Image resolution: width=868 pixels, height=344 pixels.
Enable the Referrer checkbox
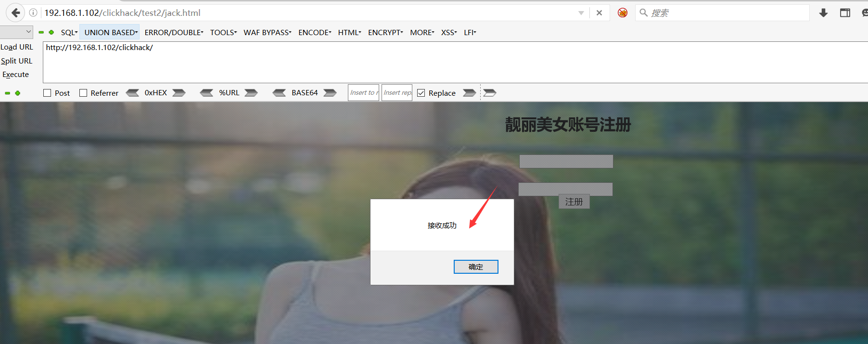pyautogui.click(x=83, y=93)
